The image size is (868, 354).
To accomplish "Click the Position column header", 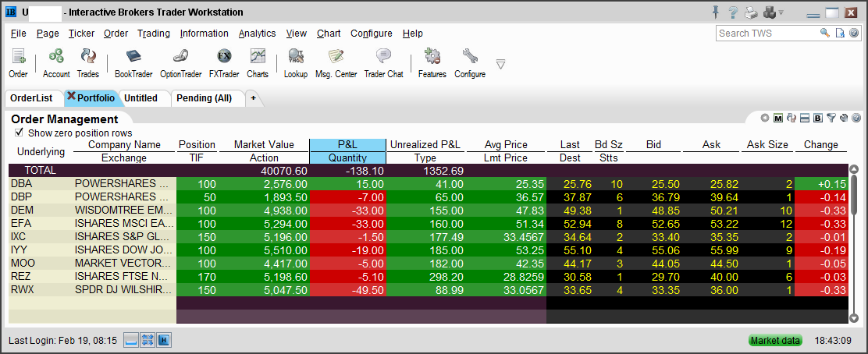I will pyautogui.click(x=197, y=144).
